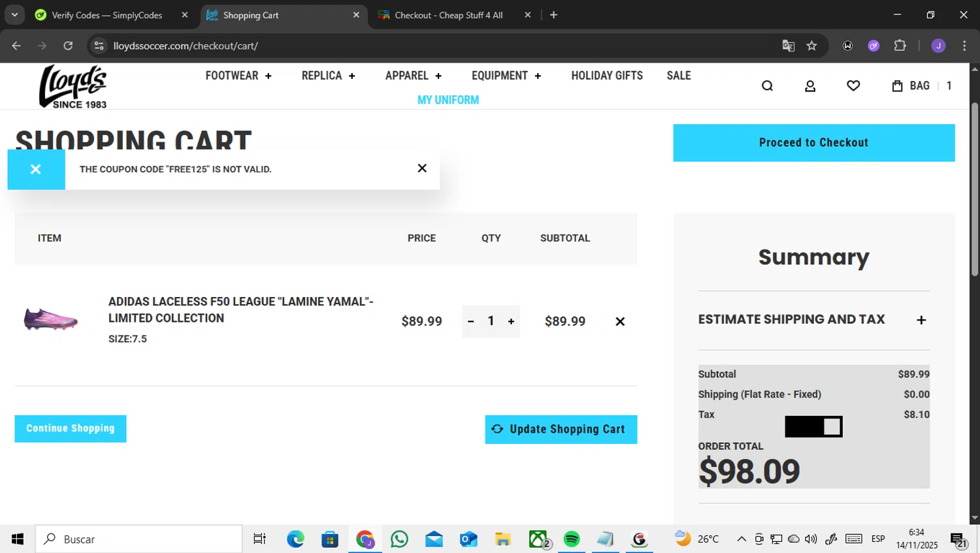Open the MY UNIFORM link
980x553 pixels.
pos(448,100)
